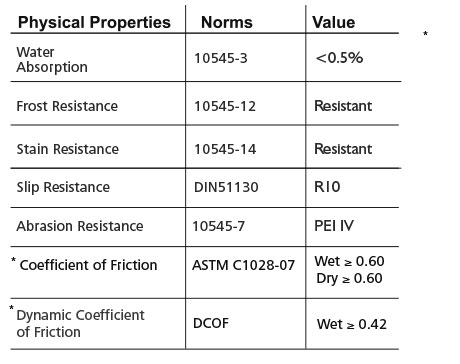Click the Norms column header
The image size is (460, 364).
[227, 23]
